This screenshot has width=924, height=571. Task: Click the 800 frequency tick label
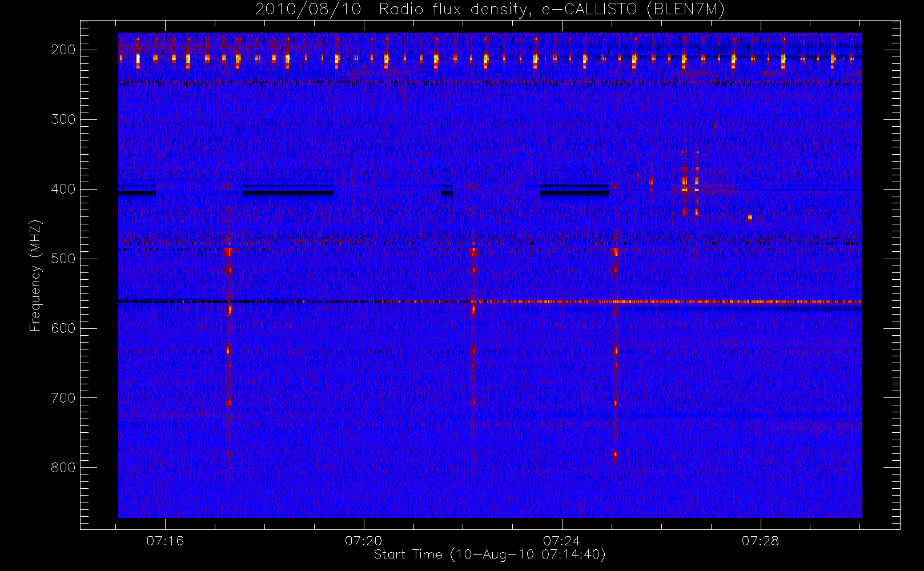(63, 468)
